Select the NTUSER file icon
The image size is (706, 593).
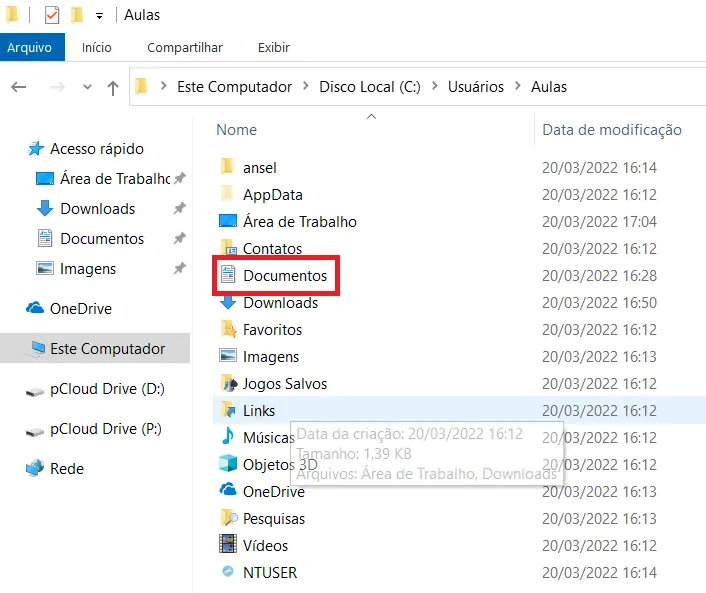tap(228, 571)
